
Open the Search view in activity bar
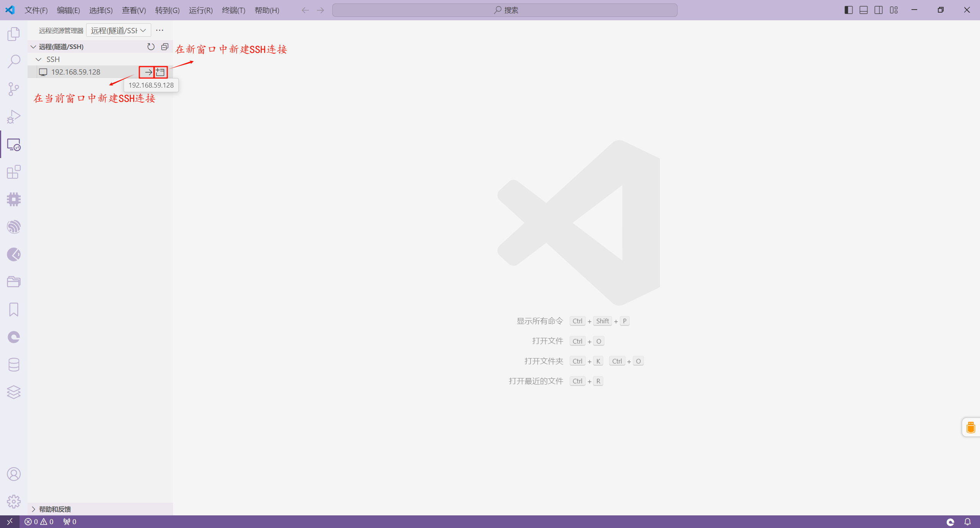[x=14, y=62]
